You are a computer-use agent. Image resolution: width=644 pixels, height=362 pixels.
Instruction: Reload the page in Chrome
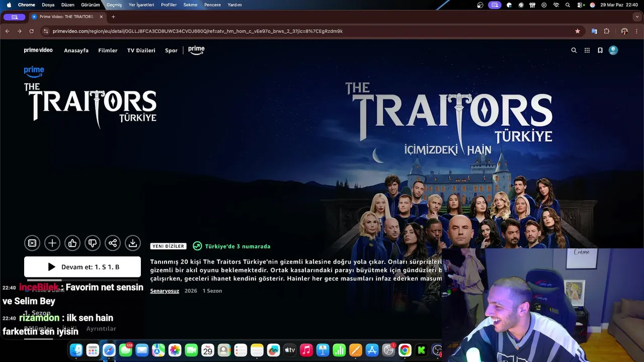click(31, 31)
